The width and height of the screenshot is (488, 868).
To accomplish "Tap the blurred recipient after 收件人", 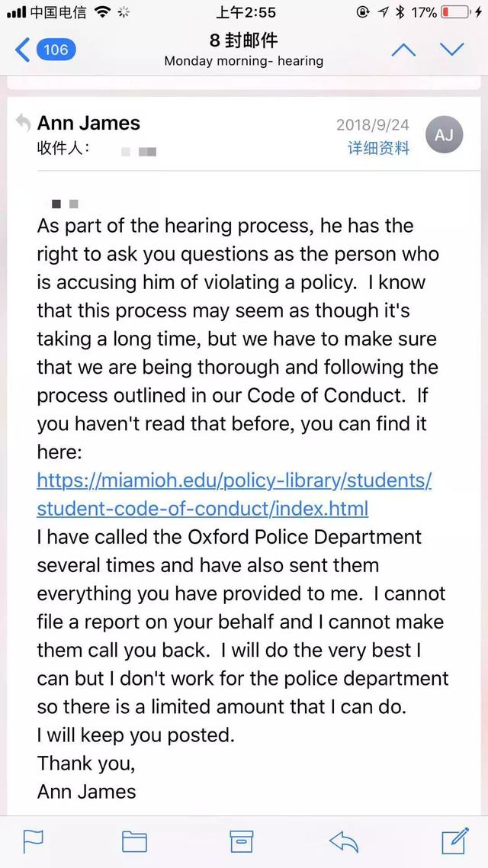I will coord(139,151).
